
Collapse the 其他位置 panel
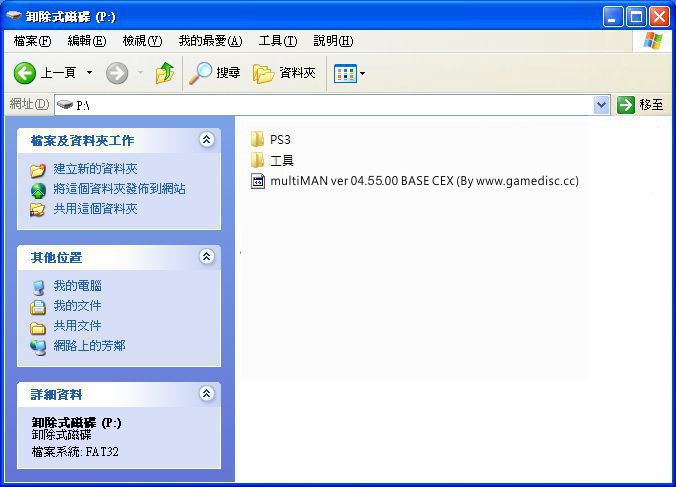(207, 257)
